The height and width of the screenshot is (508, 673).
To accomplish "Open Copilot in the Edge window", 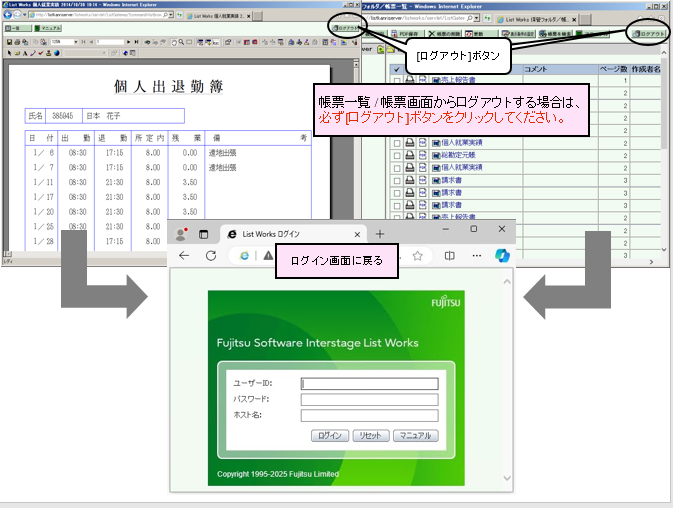I will coord(502,255).
